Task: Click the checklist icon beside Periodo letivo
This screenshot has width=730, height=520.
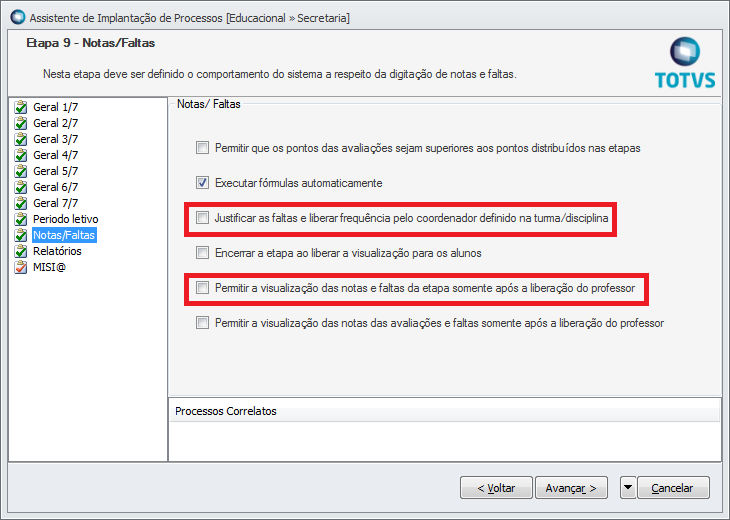Action: point(21,219)
